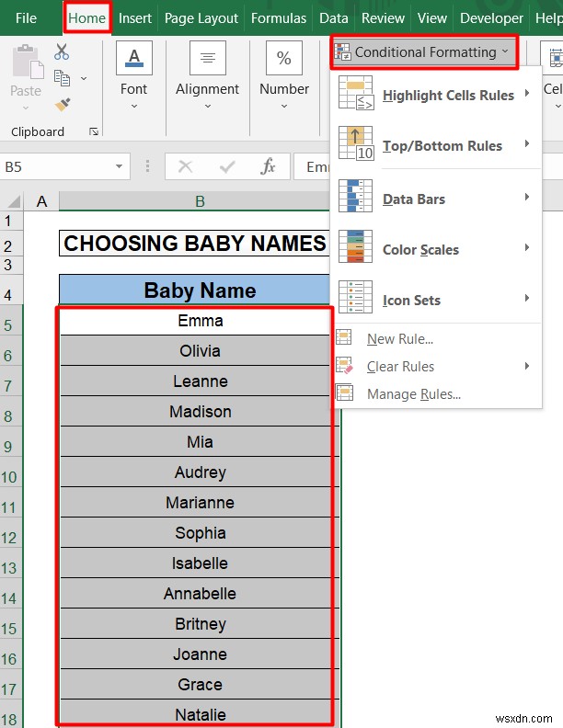The image size is (563, 728).
Task: Open the View tab
Action: tap(432, 18)
